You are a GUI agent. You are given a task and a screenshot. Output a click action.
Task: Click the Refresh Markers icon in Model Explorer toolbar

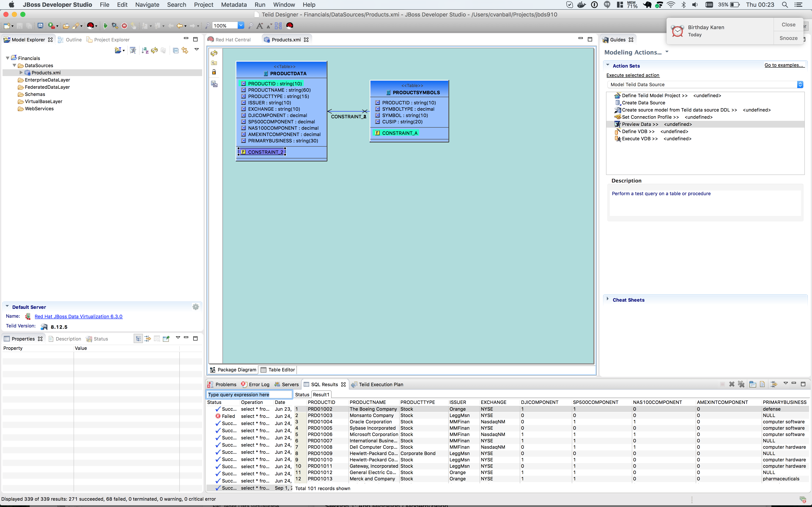154,50
